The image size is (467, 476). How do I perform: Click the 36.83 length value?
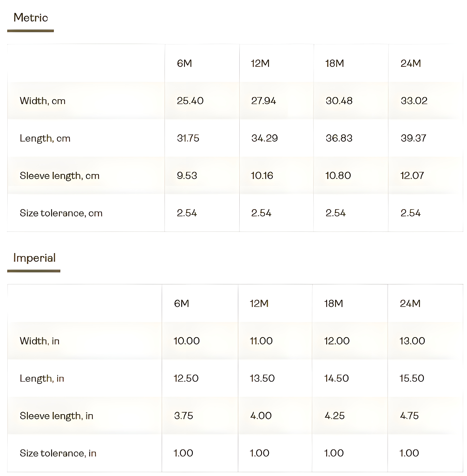(339, 138)
